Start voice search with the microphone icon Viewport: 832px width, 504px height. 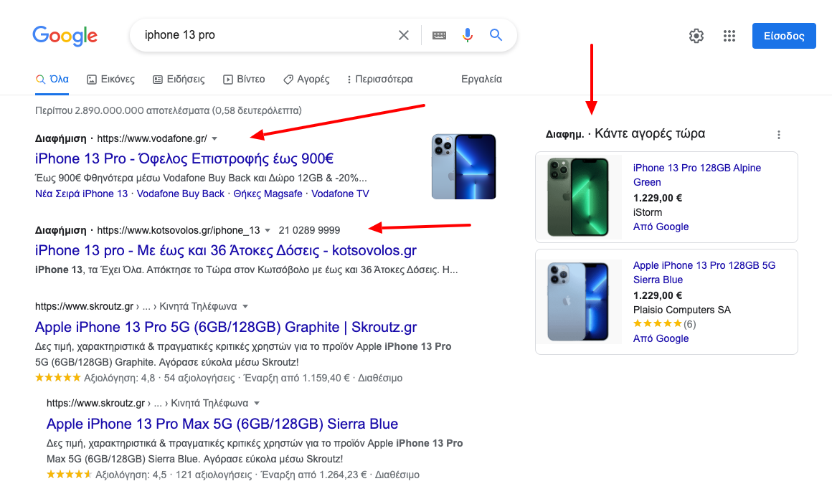point(468,35)
